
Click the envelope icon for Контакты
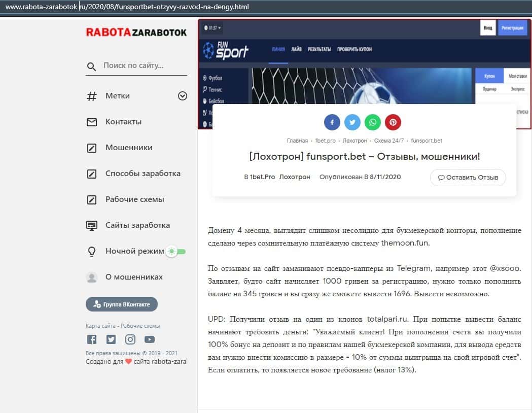(x=92, y=122)
